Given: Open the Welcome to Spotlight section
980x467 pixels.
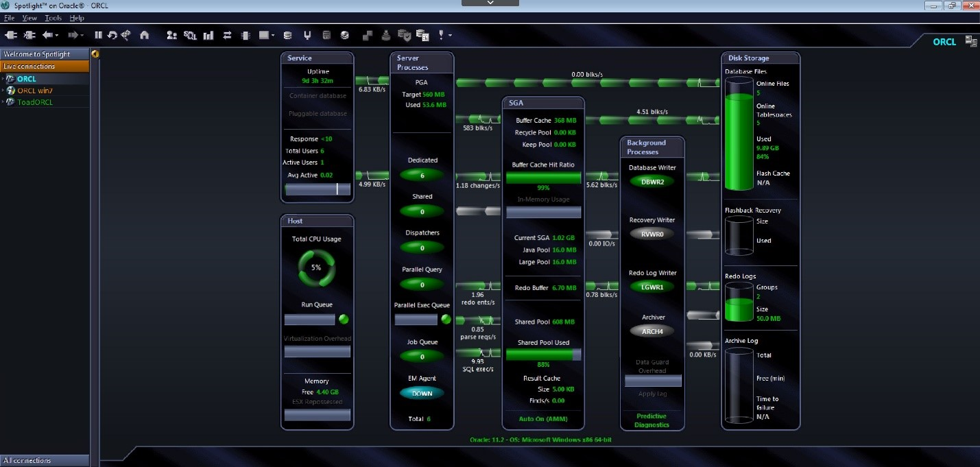Looking at the screenshot, I should pos(45,54).
